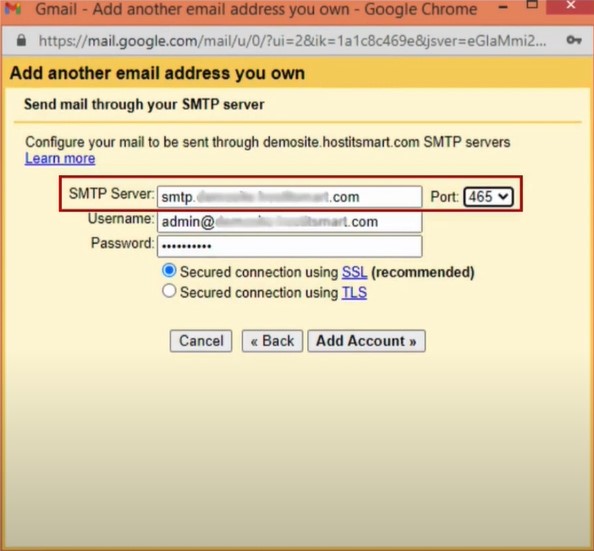Select Secured connection using TLS radio
This screenshot has height=551, width=594.
click(x=169, y=291)
